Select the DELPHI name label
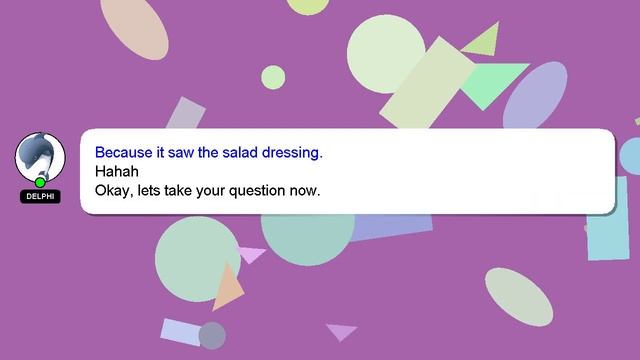 tap(40, 196)
